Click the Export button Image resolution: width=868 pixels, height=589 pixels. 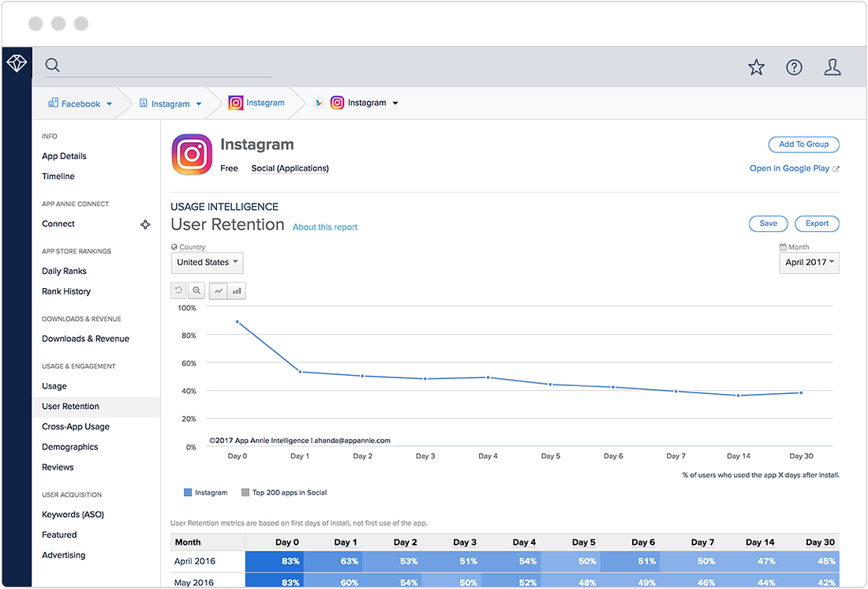pos(817,223)
